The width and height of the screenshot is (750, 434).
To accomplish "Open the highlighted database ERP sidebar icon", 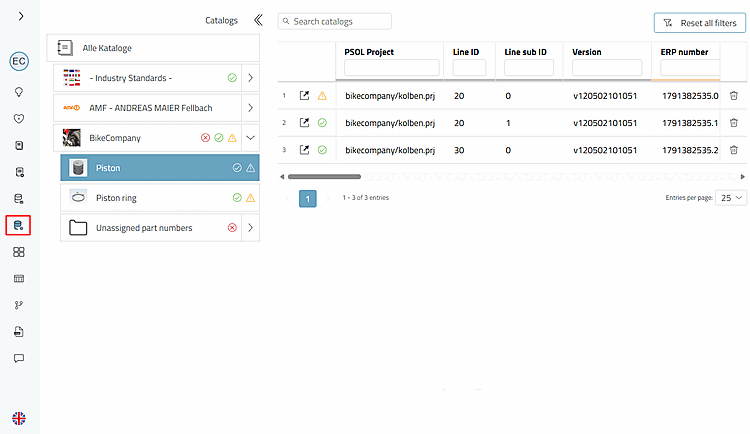I will click(x=18, y=225).
